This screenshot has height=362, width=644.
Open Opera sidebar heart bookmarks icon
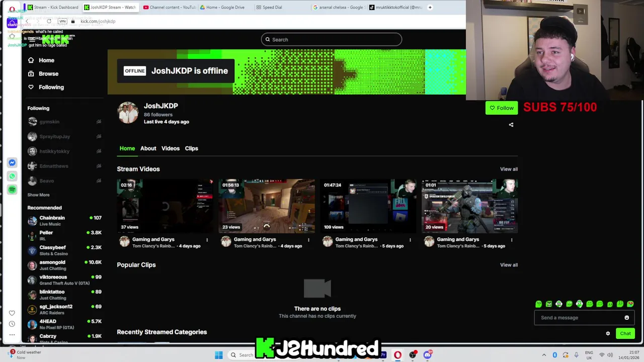12,313
